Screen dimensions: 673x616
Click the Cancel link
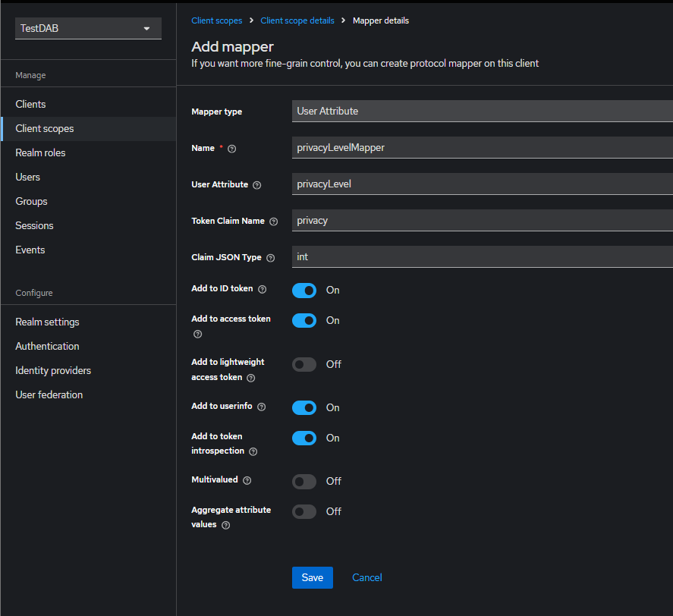click(366, 577)
